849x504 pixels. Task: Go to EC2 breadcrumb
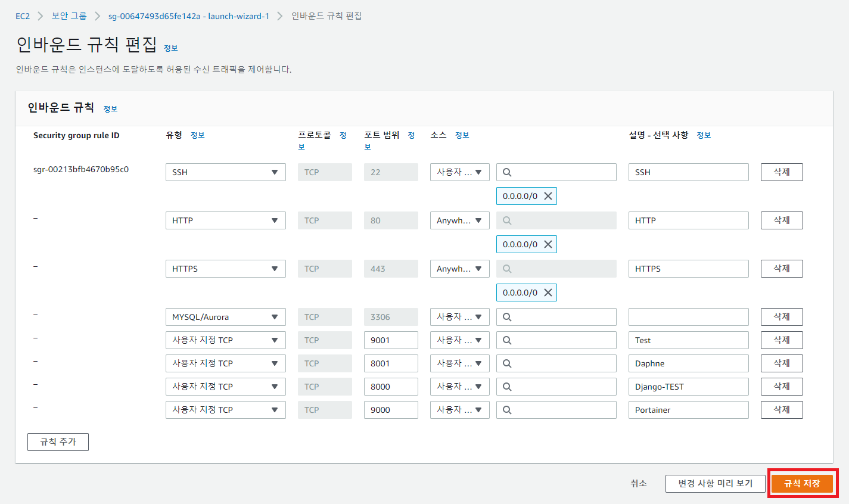(x=23, y=16)
